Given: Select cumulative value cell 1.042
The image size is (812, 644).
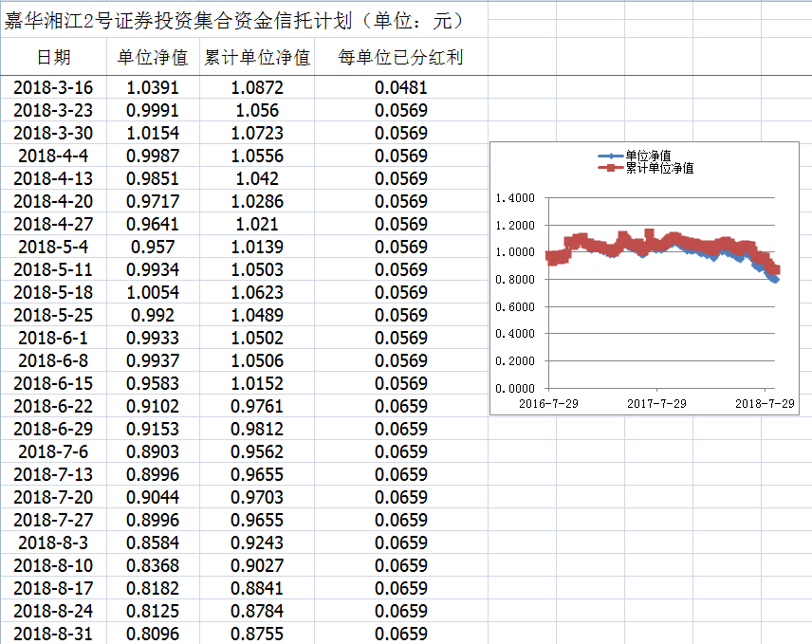Looking at the screenshot, I should coord(257,178).
